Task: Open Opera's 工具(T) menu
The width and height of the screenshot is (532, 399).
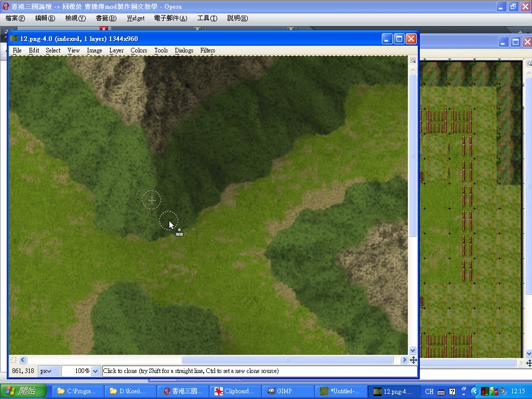Action: [207, 18]
